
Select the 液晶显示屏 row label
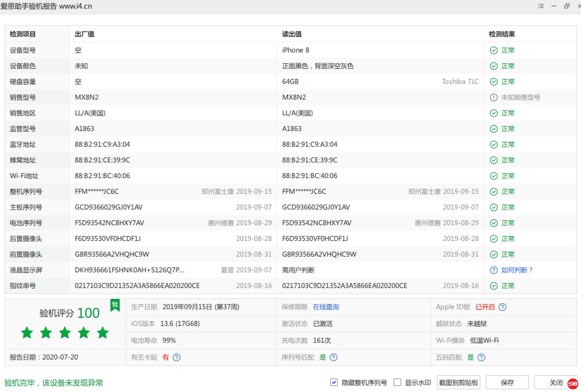tap(26, 270)
